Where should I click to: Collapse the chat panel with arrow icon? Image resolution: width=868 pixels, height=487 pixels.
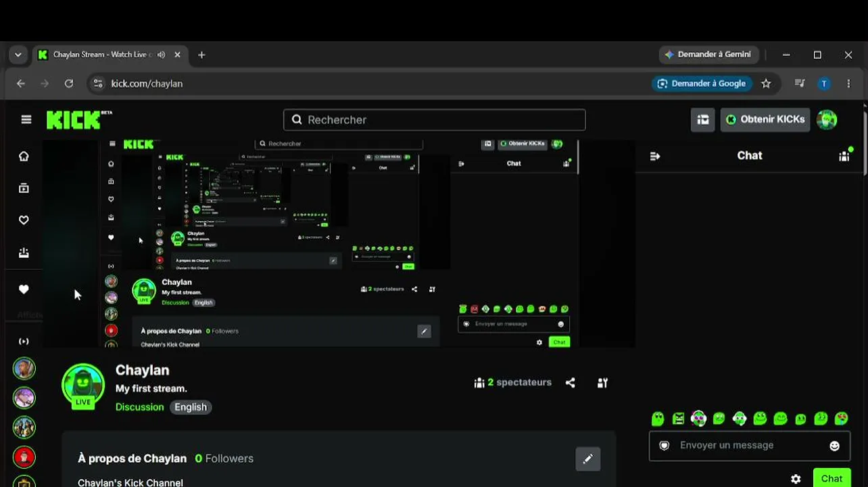click(654, 156)
